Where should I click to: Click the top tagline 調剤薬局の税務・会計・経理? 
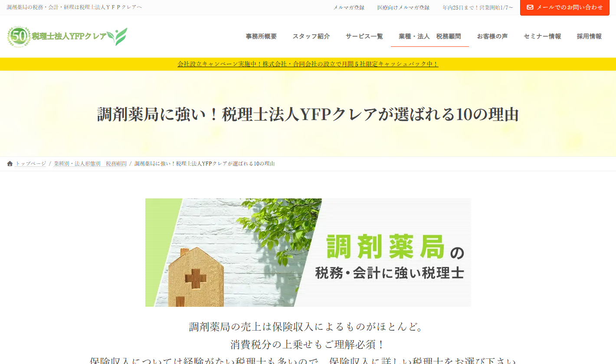pyautogui.click(x=74, y=7)
